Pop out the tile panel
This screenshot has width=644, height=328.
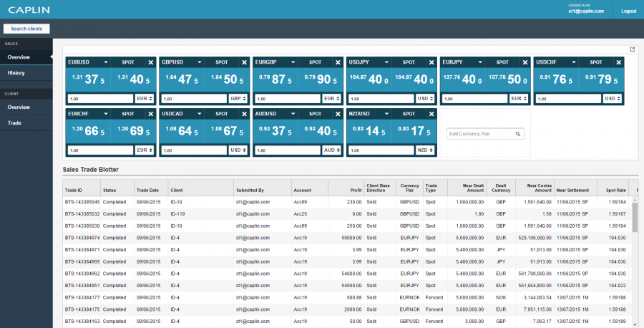point(633,49)
